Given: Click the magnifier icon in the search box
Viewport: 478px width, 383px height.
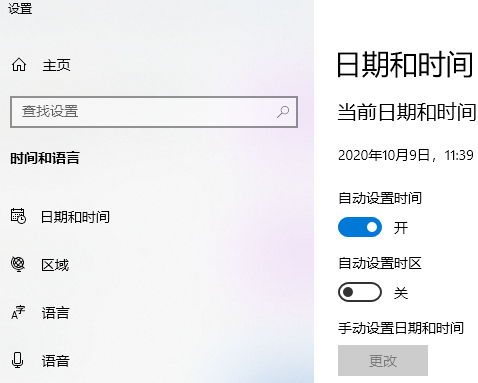Looking at the screenshot, I should [283, 112].
